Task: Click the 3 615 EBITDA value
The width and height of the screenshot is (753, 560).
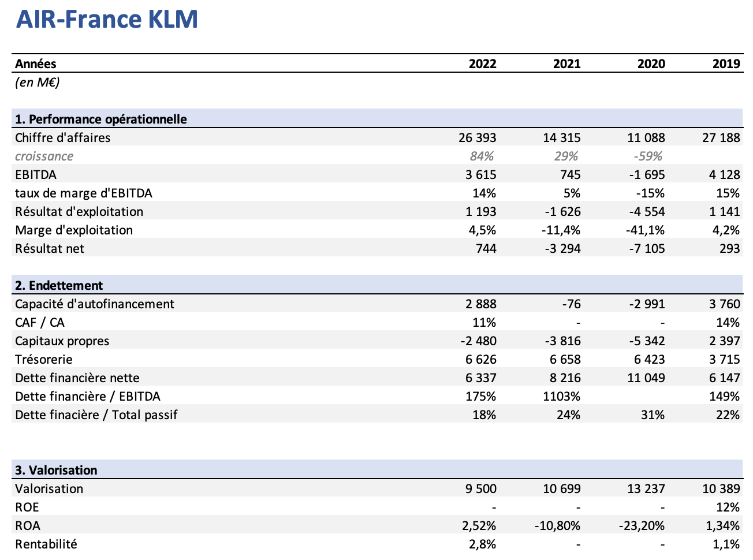Action: (481, 174)
